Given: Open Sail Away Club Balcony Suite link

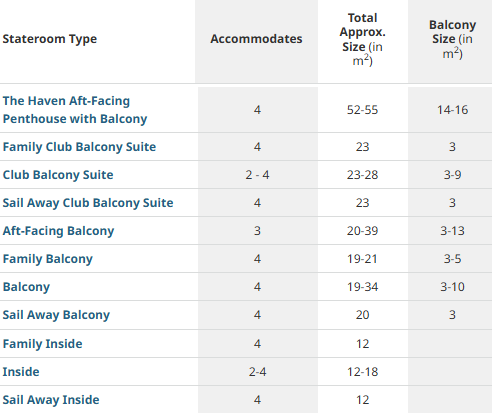Looking at the screenshot, I should pyautogui.click(x=88, y=203).
